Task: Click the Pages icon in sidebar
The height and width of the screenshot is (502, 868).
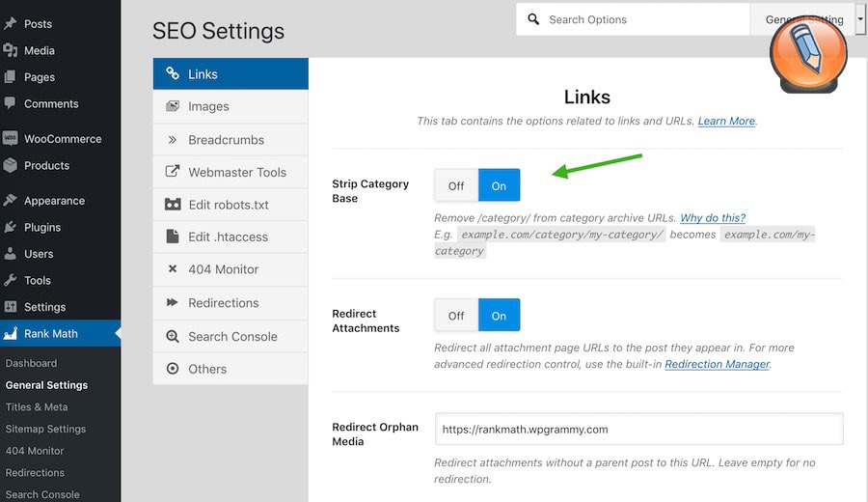Action: [10, 77]
